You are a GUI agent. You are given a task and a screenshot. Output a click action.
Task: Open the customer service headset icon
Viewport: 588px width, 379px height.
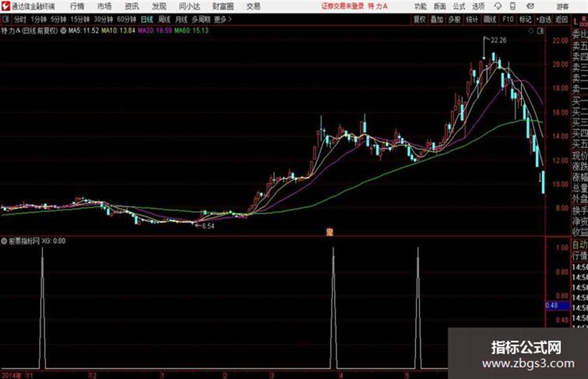point(498,6)
